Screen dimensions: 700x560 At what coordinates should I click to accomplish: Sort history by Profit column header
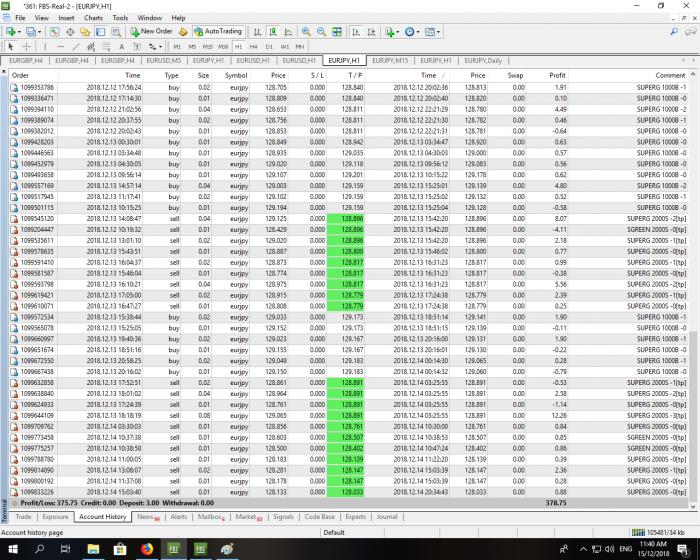tap(557, 75)
